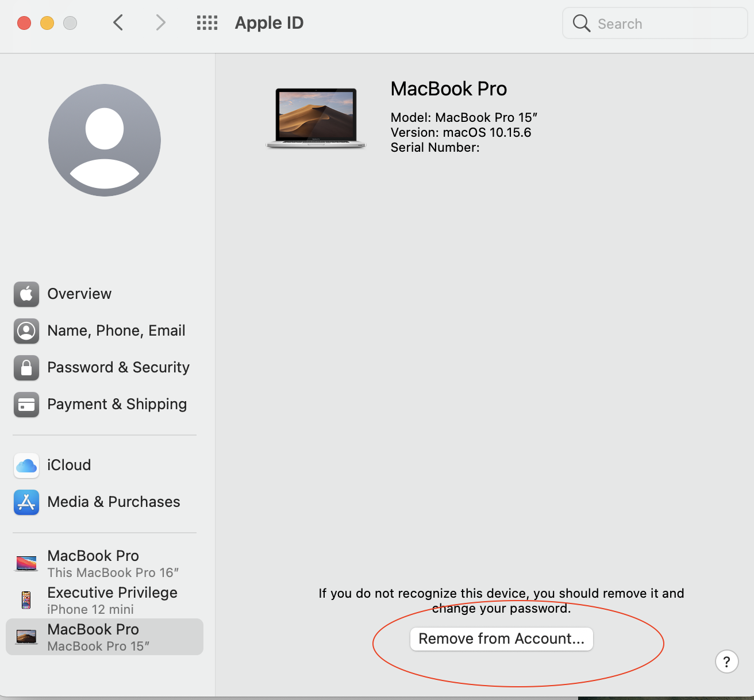Select Executive Privilege iPhone 12 mini
The width and height of the screenshot is (754, 700).
tap(105, 600)
